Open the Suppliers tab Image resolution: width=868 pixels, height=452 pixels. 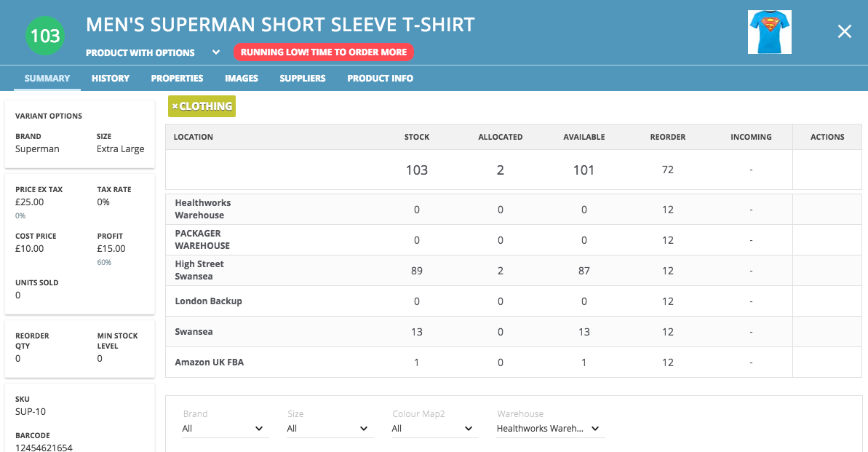pos(302,78)
